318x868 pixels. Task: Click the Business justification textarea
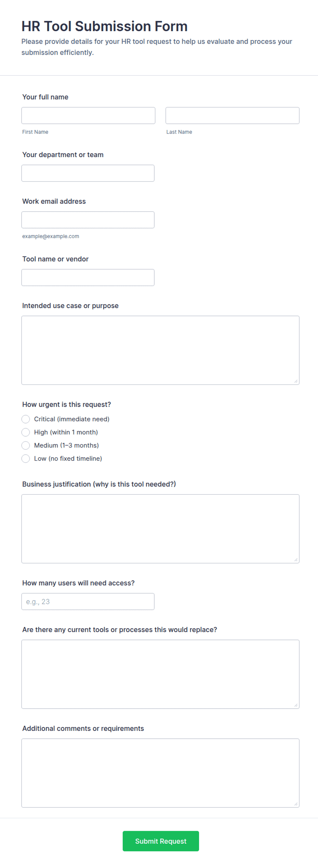pyautogui.click(x=160, y=529)
